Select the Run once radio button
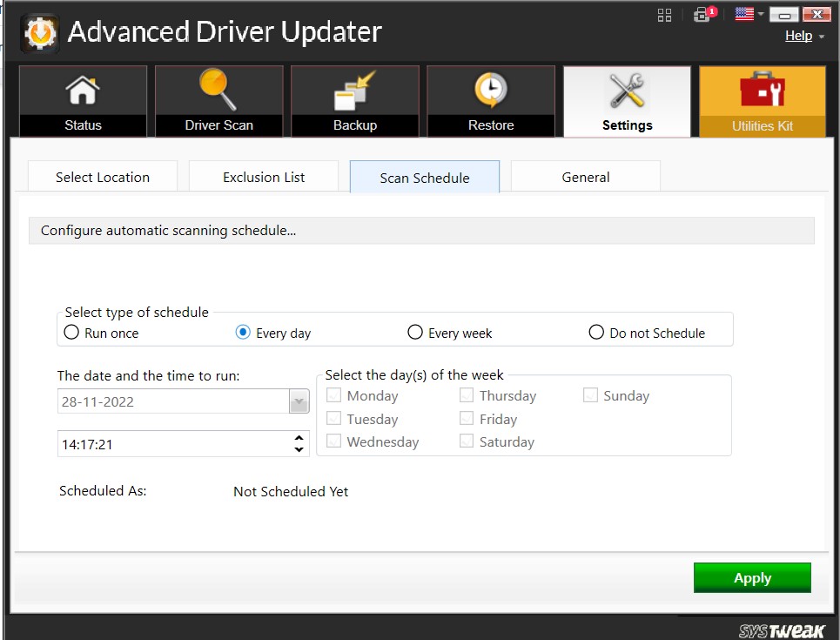The height and width of the screenshot is (640, 840). [x=72, y=333]
